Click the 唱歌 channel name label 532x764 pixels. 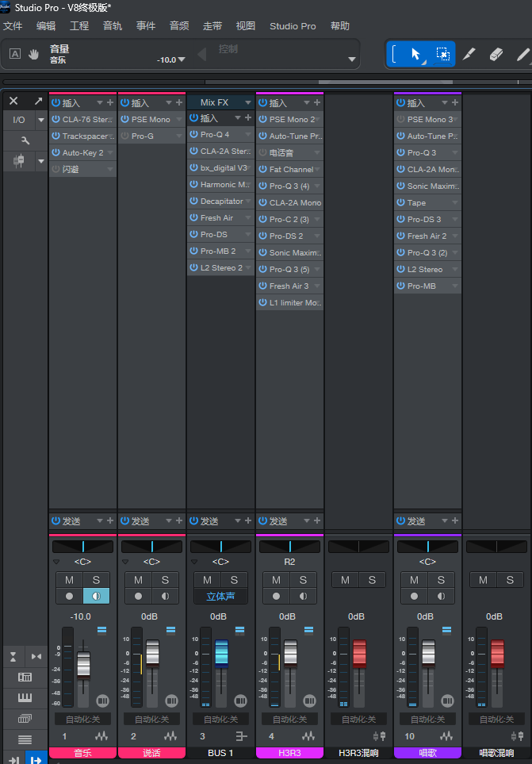tap(427, 753)
